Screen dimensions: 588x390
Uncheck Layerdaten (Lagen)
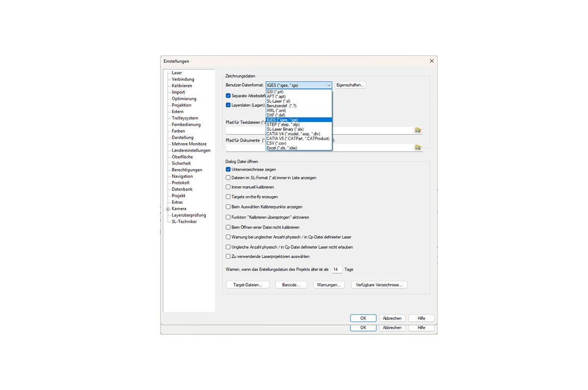227,105
